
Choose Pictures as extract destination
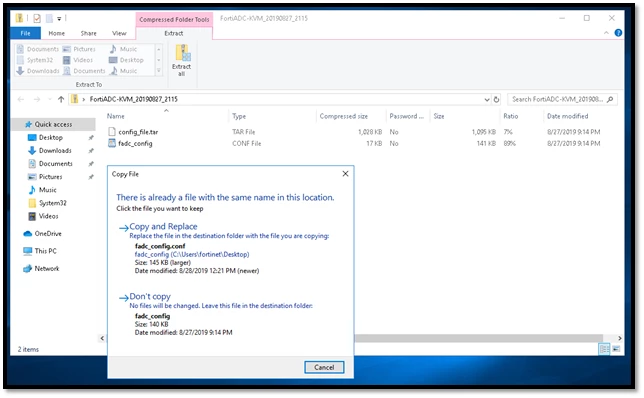(79, 49)
